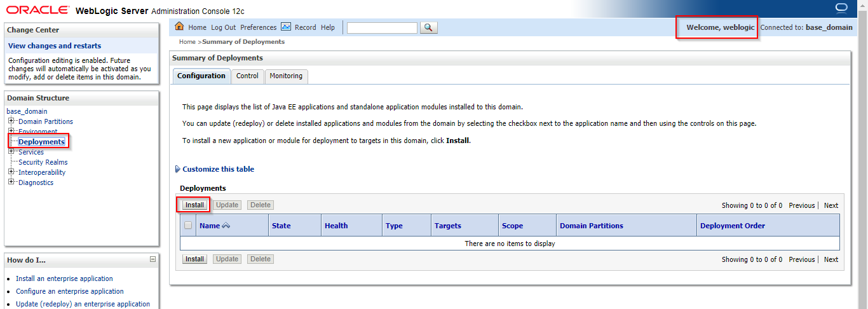Click the Domain Partitions column header
The image size is (868, 309).
[592, 226]
